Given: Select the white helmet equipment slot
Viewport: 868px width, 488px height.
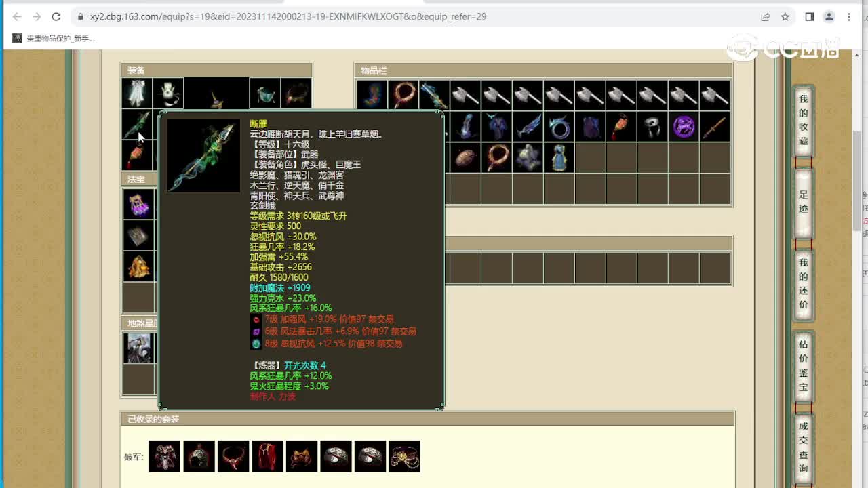Looking at the screenshot, I should pyautogui.click(x=168, y=94).
